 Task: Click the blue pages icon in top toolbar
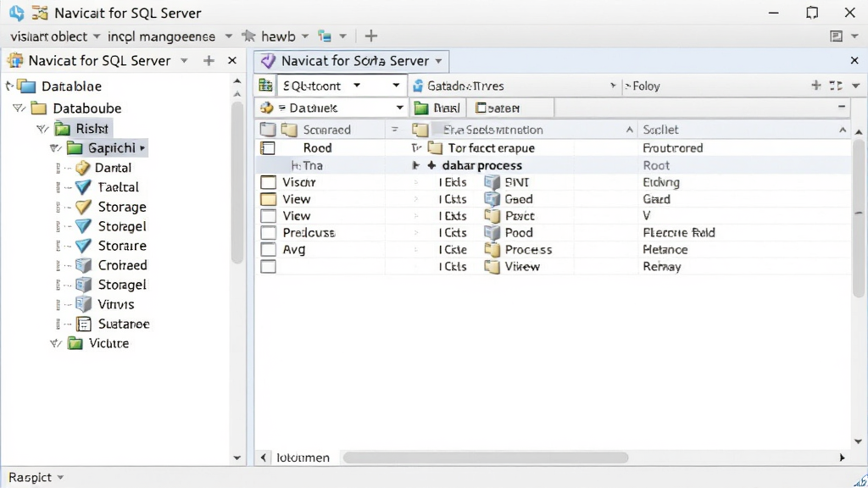[325, 36]
